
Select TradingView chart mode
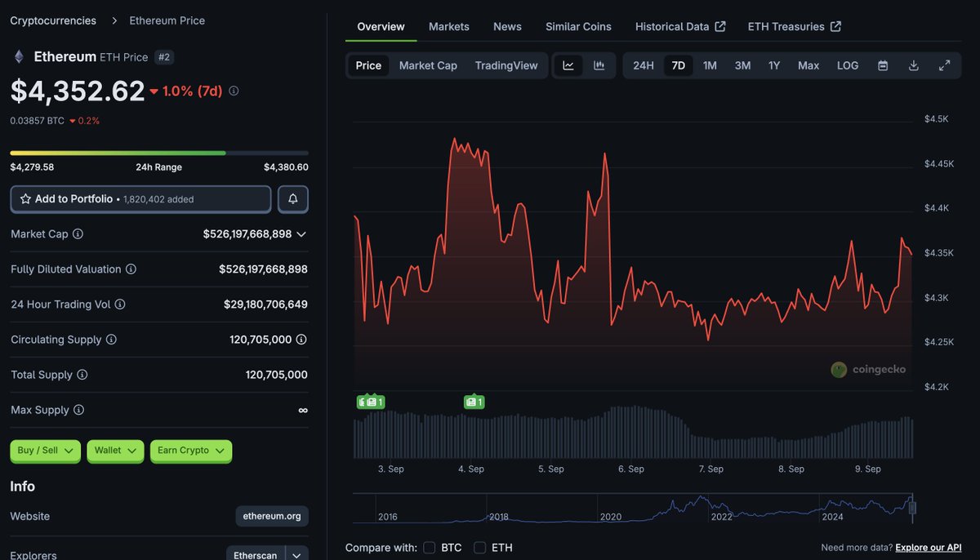pyautogui.click(x=506, y=65)
